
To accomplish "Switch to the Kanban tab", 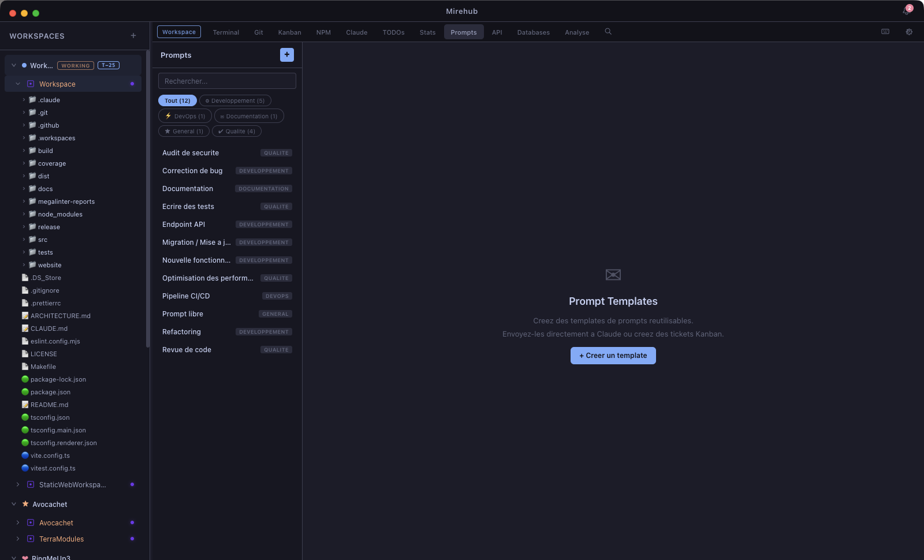I will pyautogui.click(x=289, y=32).
